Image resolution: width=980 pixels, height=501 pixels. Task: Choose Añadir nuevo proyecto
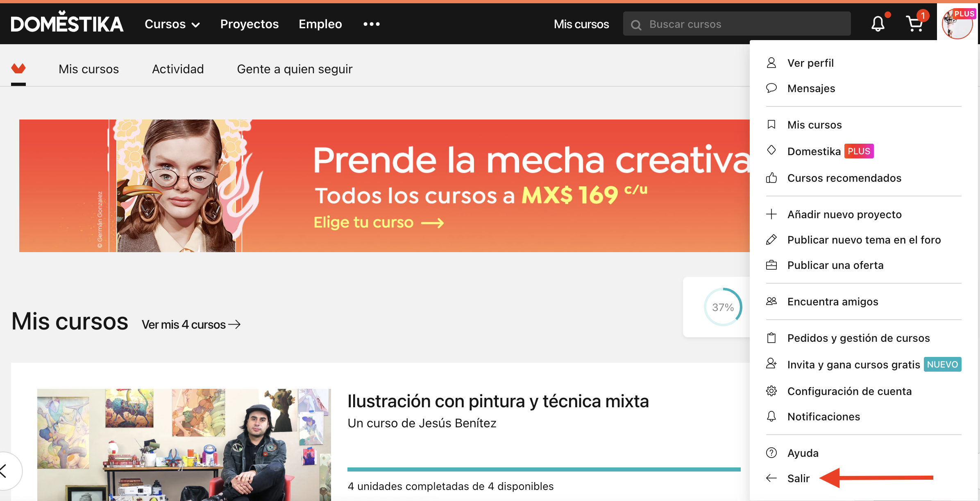coord(844,214)
